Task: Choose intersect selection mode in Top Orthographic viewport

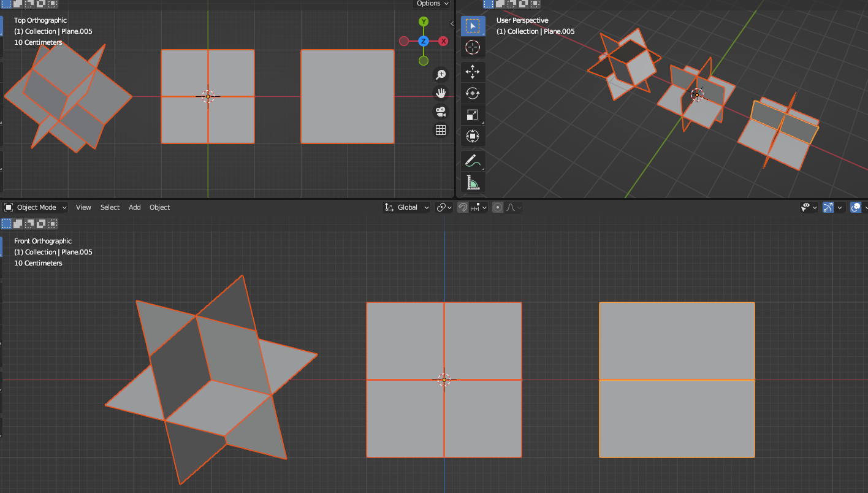Action: (53, 3)
